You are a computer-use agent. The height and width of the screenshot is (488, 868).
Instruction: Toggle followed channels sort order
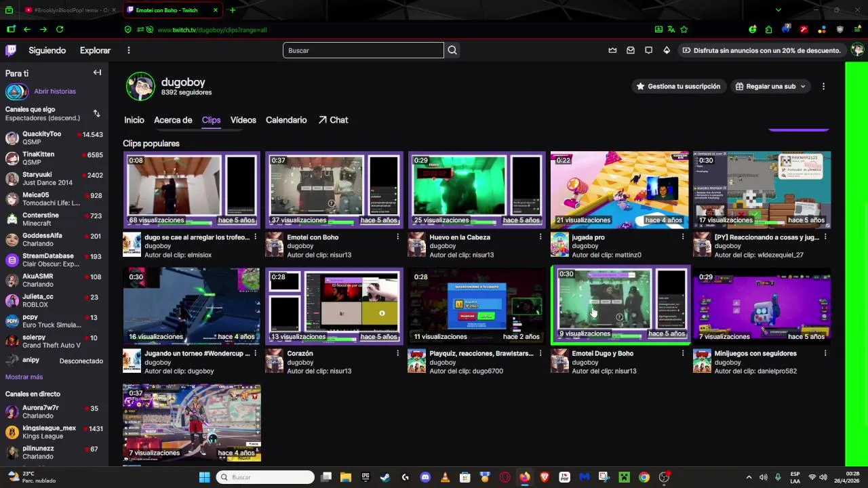coord(96,113)
